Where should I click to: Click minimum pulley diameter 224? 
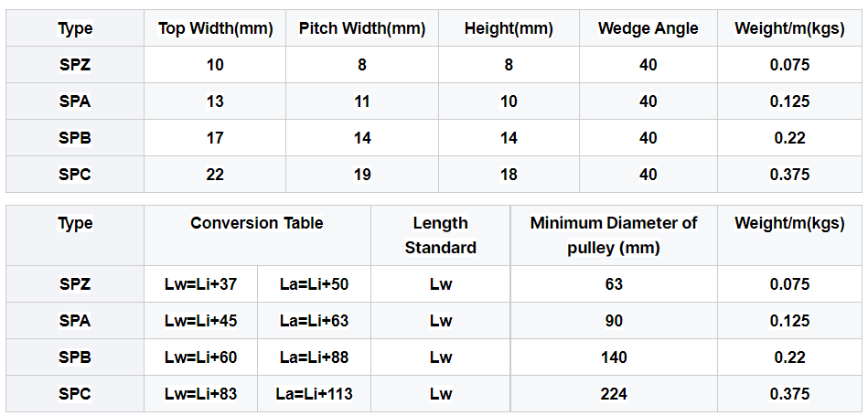point(614,393)
